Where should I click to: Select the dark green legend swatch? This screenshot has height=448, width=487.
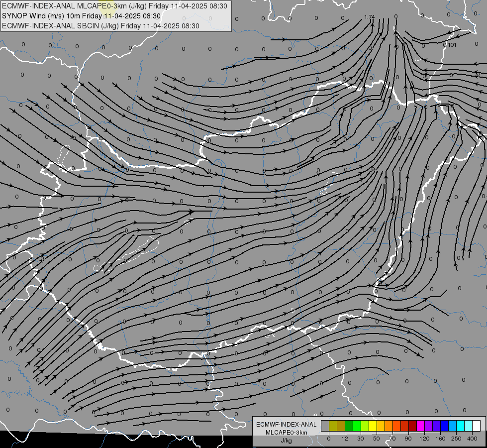pos(349,426)
